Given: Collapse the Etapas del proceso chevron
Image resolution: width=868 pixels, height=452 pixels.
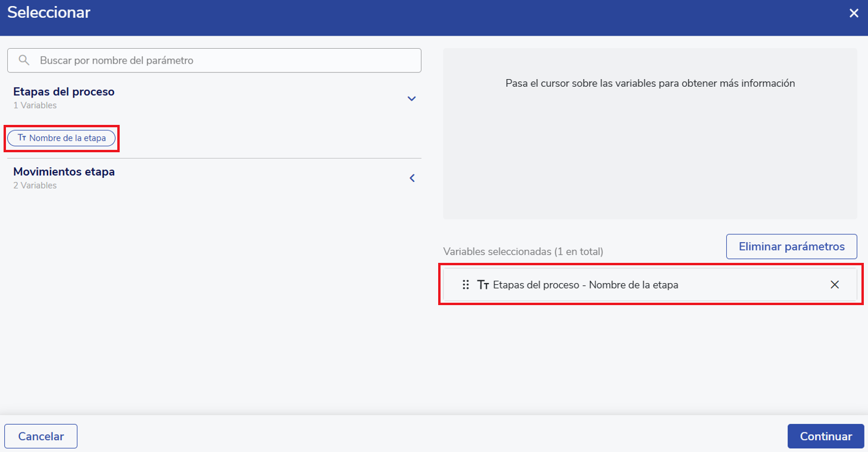Looking at the screenshot, I should click(411, 99).
